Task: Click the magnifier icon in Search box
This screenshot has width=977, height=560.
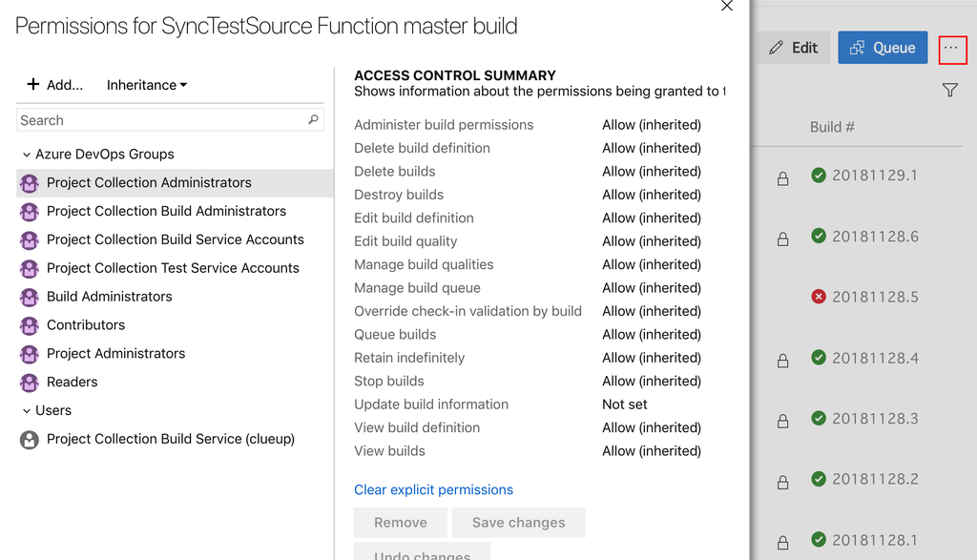Action: (x=313, y=119)
